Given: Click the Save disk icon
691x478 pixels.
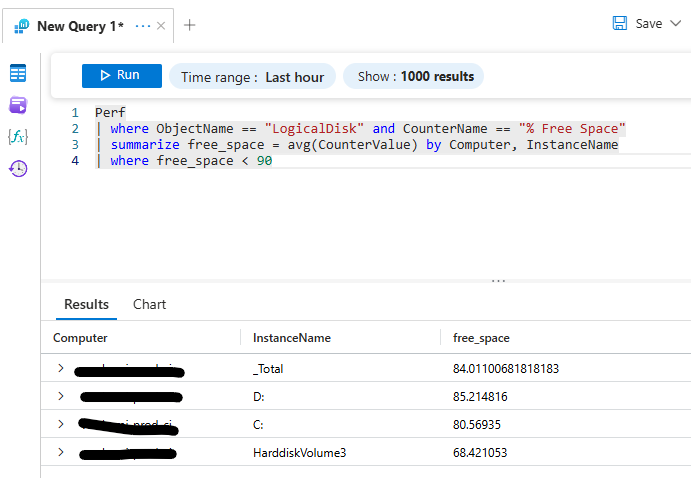Looking at the screenshot, I should coord(620,23).
